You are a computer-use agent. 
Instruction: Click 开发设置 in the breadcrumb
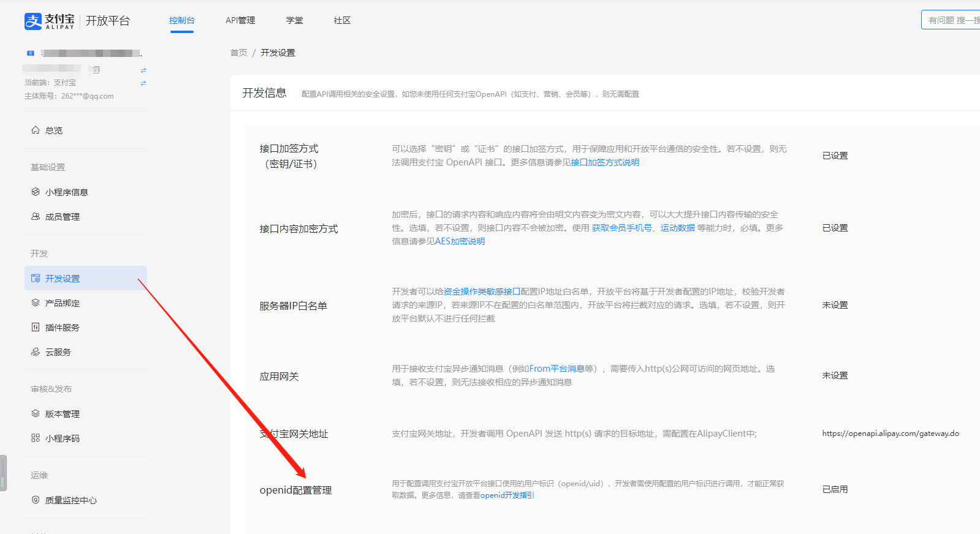(278, 53)
